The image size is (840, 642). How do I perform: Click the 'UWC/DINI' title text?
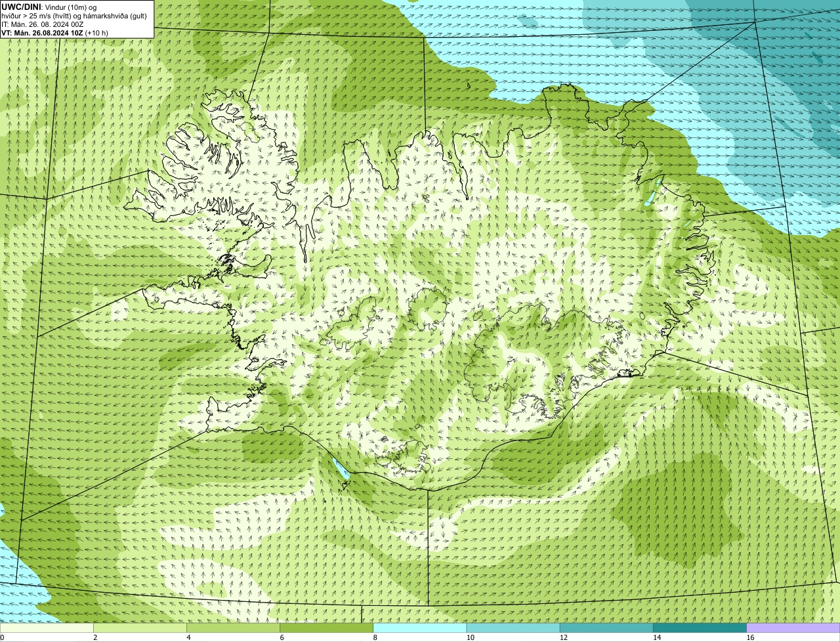(x=22, y=7)
